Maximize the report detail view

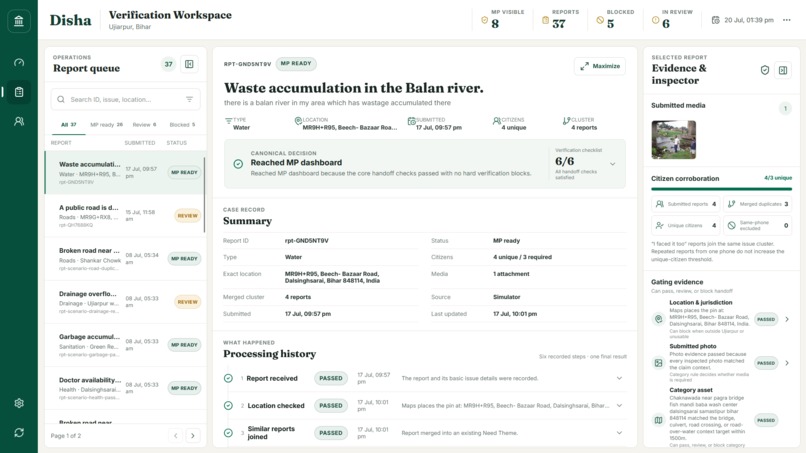coord(600,66)
